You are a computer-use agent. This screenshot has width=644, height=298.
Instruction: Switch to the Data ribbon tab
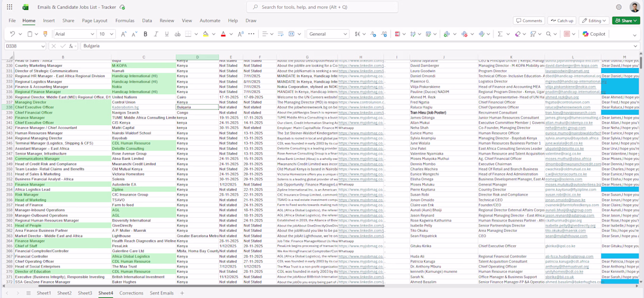[x=147, y=20]
